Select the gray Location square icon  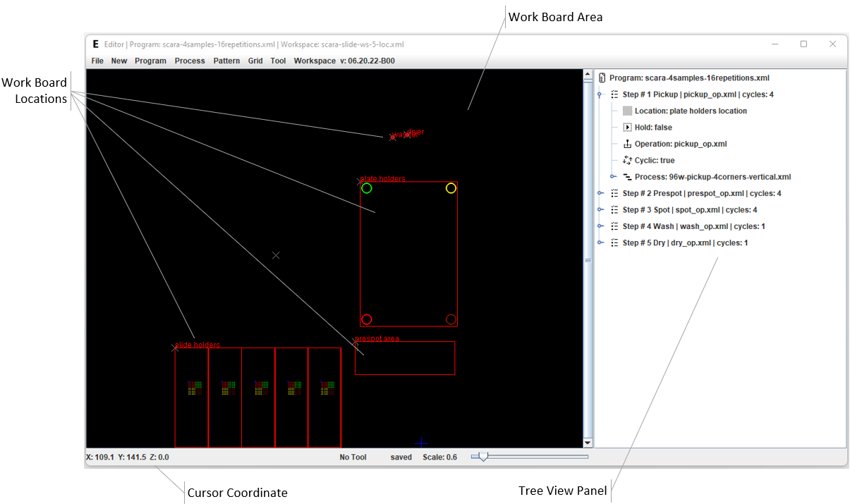point(627,111)
